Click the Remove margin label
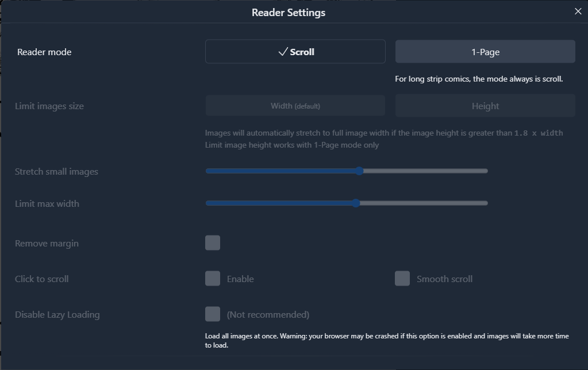The image size is (588, 370). point(47,243)
